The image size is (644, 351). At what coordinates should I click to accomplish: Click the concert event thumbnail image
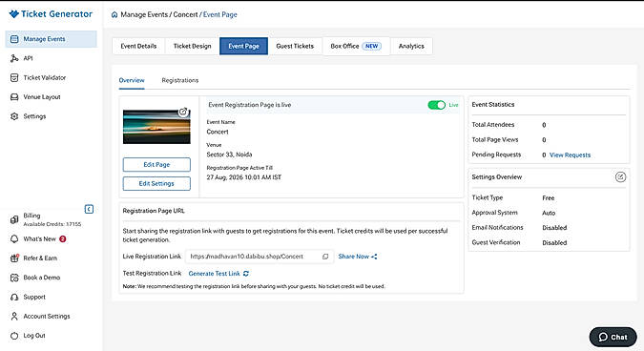pyautogui.click(x=156, y=127)
